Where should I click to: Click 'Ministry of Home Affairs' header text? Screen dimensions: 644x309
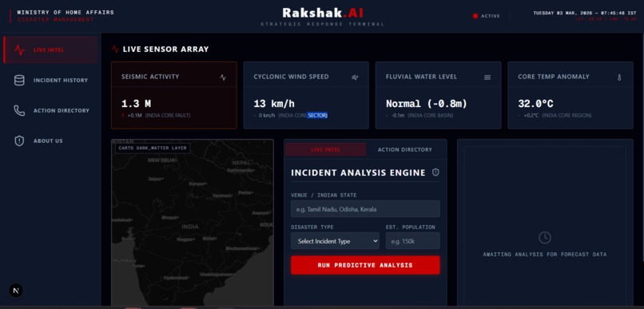tap(66, 12)
